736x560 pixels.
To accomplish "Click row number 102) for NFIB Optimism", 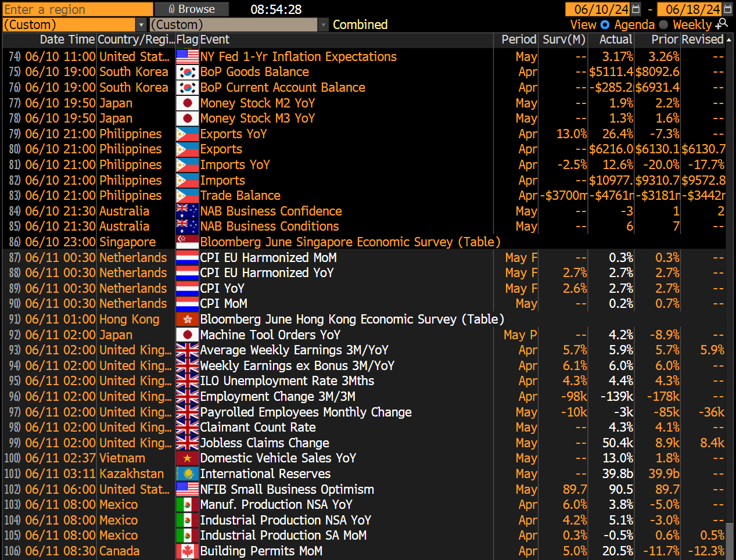I will pos(12,489).
